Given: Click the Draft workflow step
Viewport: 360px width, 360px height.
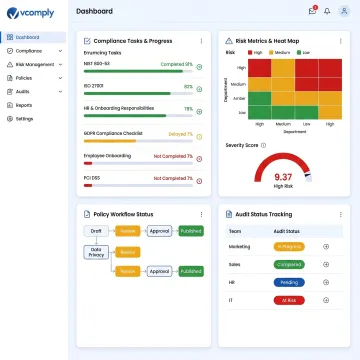Looking at the screenshot, I should click(x=96, y=231).
